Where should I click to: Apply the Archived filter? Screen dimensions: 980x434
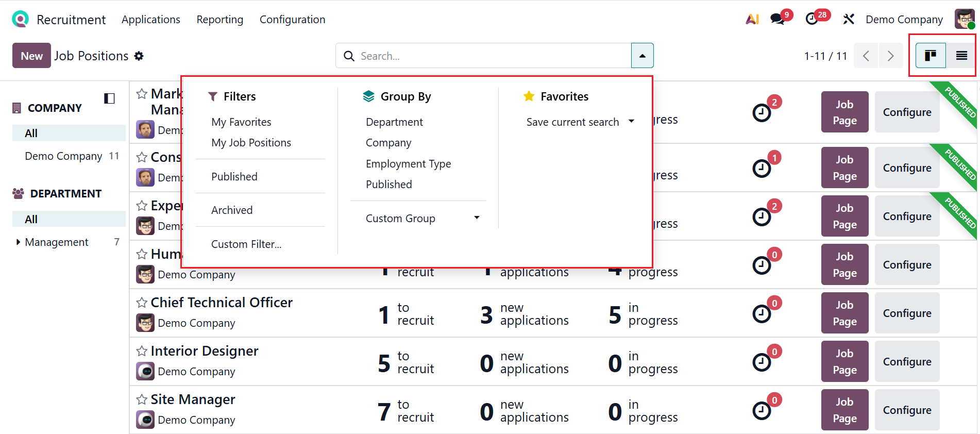tap(232, 210)
